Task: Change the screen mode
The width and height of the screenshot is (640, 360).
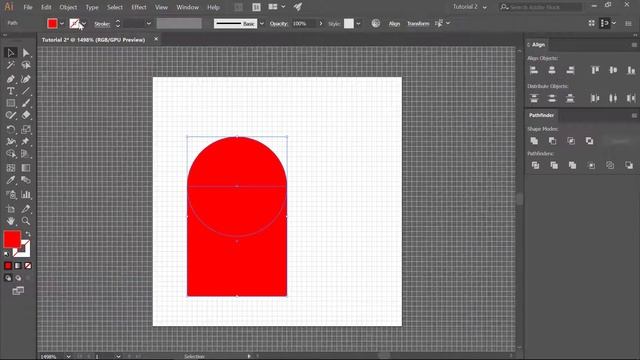Action: click(x=18, y=291)
